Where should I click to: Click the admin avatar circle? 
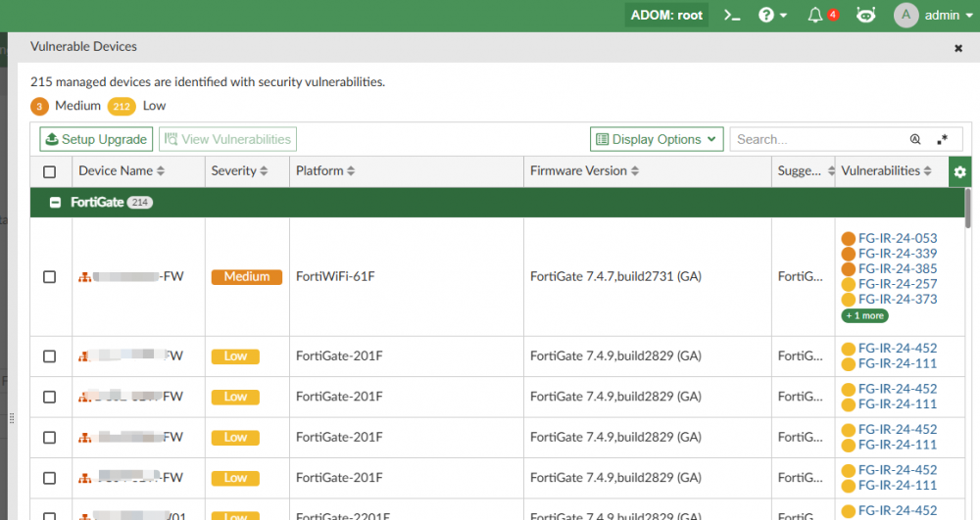(906, 15)
